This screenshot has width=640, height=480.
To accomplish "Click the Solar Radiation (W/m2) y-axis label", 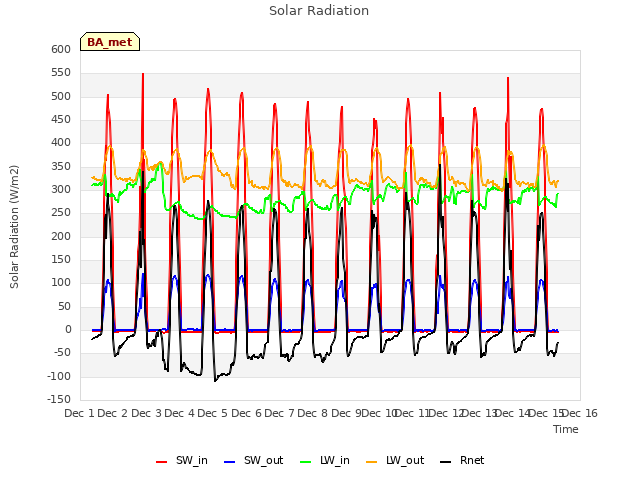I will (x=14, y=227).
